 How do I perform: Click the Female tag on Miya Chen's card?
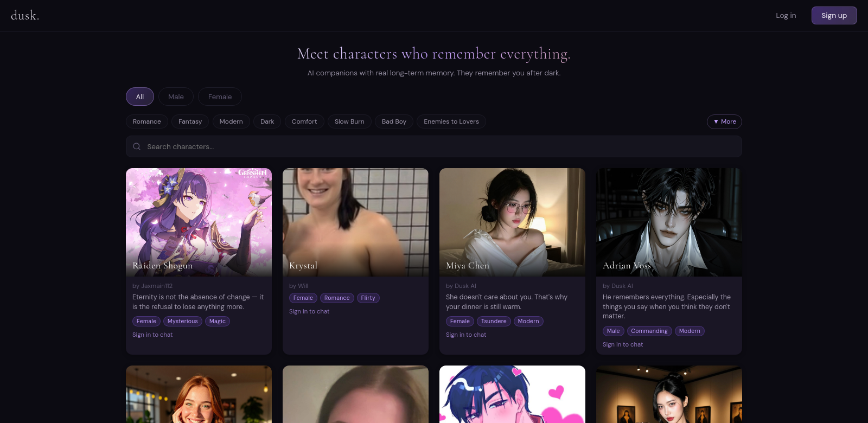pyautogui.click(x=460, y=321)
